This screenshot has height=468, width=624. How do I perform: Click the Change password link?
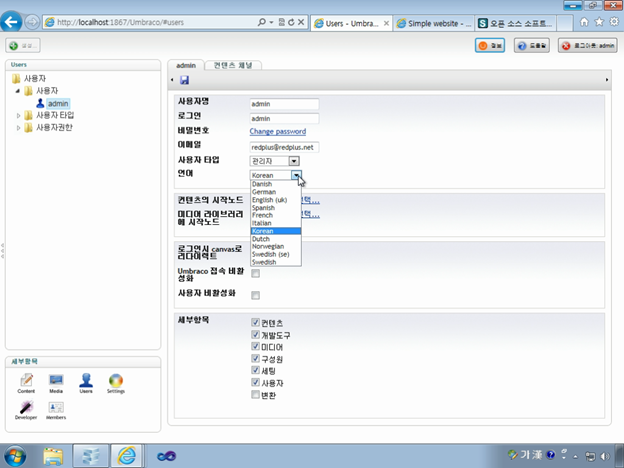[278, 132]
